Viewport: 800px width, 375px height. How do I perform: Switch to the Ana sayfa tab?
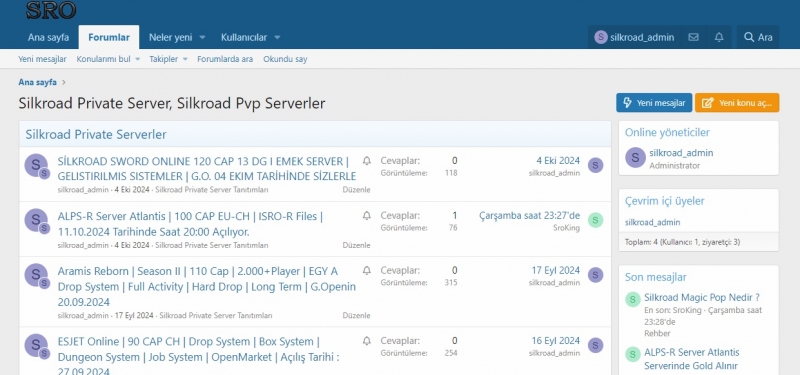click(48, 37)
